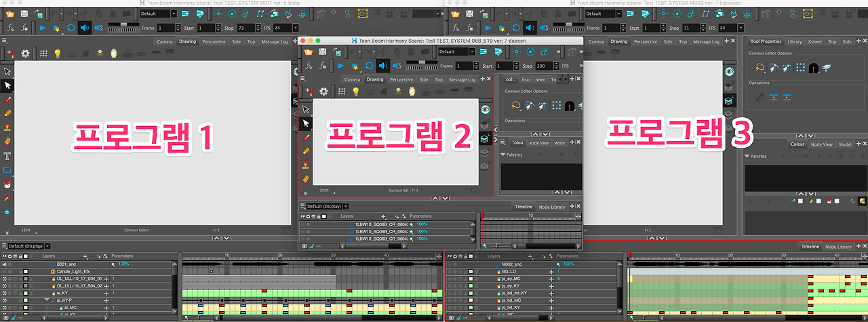Screen dimensions: 868x322
Task: Open Message Log tab in left window
Action: 275,41
